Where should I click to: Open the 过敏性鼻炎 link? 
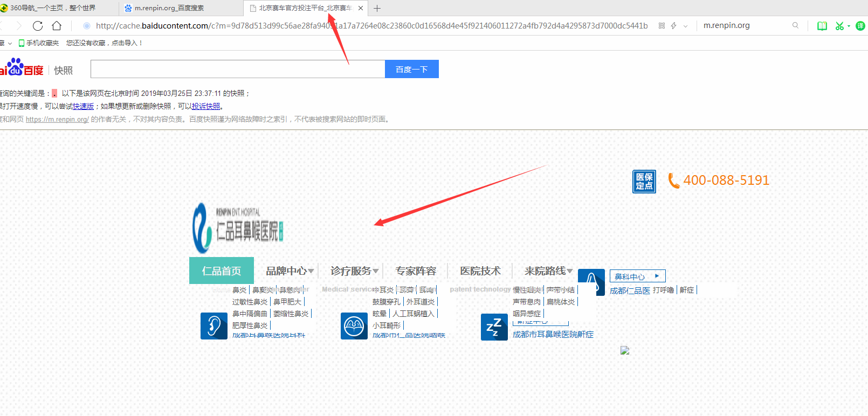[x=250, y=302]
